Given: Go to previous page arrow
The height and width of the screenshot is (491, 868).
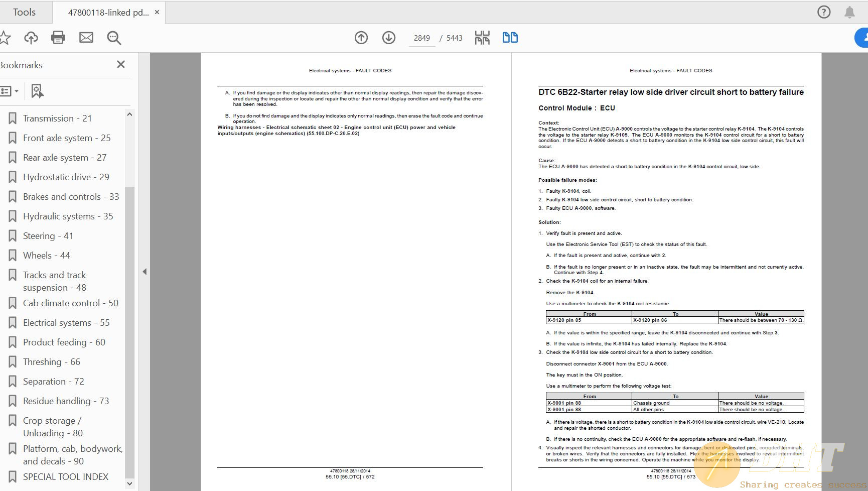Looking at the screenshot, I should coord(361,38).
